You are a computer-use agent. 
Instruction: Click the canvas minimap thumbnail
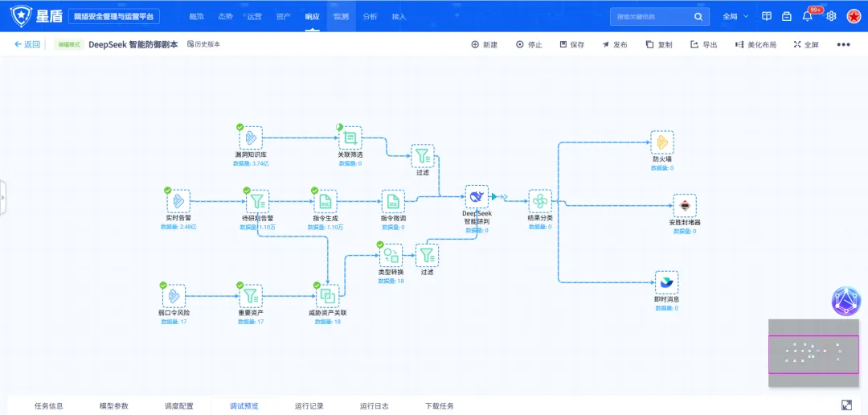pos(813,354)
